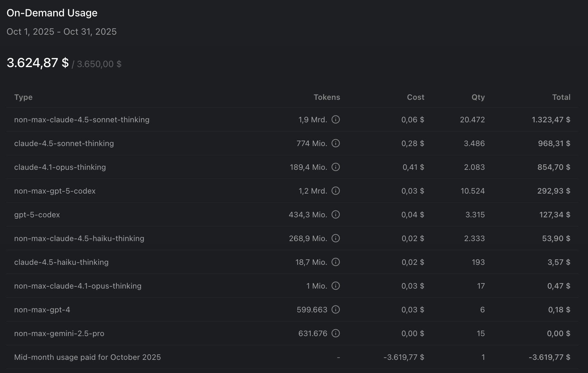Select the 189,4 Mio. tokens value
The width and height of the screenshot is (588, 373).
(308, 167)
